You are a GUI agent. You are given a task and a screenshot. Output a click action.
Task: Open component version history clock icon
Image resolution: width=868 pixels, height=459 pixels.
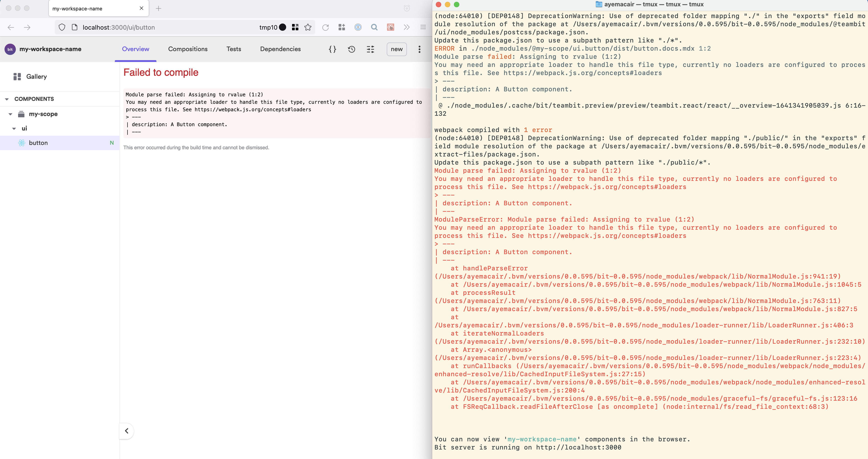click(351, 49)
